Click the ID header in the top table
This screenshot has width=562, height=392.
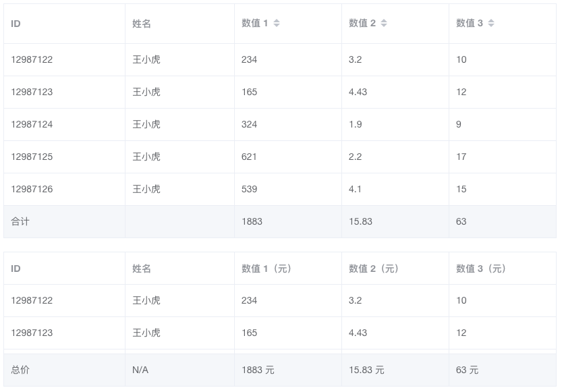click(x=16, y=24)
